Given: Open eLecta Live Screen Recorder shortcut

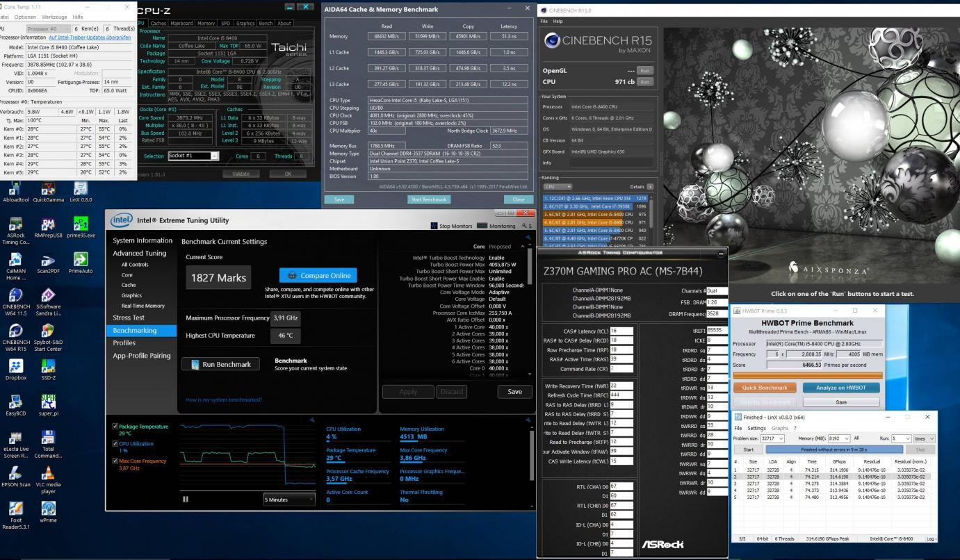Looking at the screenshot, I should pos(16,445).
